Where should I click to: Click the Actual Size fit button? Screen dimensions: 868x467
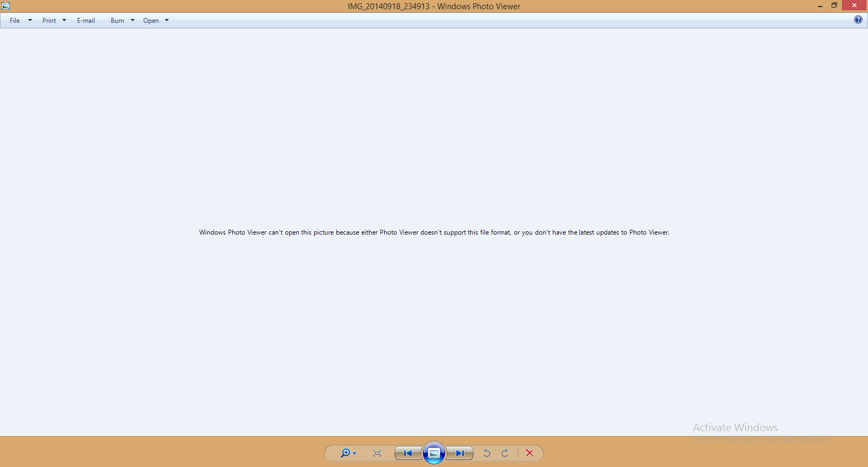pos(378,453)
